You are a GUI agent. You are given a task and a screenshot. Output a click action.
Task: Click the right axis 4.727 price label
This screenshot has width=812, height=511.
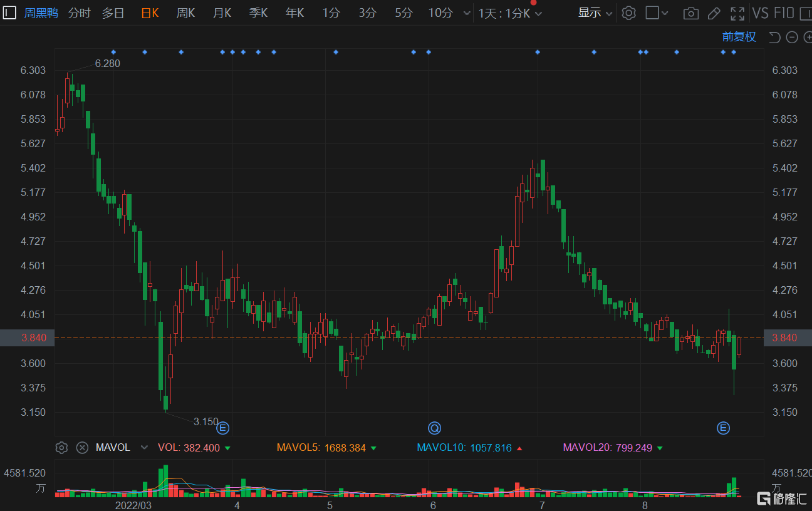tap(785, 241)
